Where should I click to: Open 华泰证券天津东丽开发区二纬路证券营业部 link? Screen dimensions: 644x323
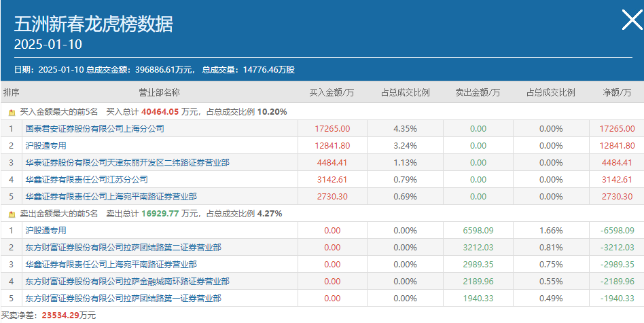(127, 163)
